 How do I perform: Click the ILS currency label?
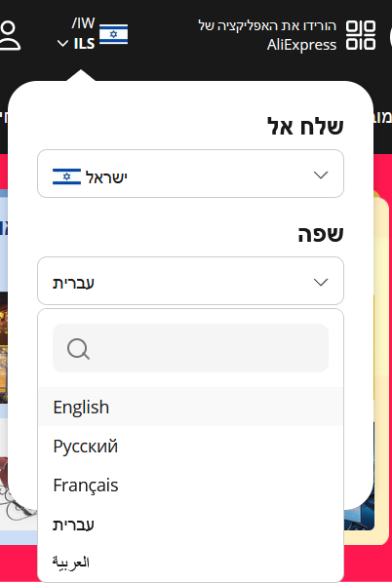coord(84,44)
